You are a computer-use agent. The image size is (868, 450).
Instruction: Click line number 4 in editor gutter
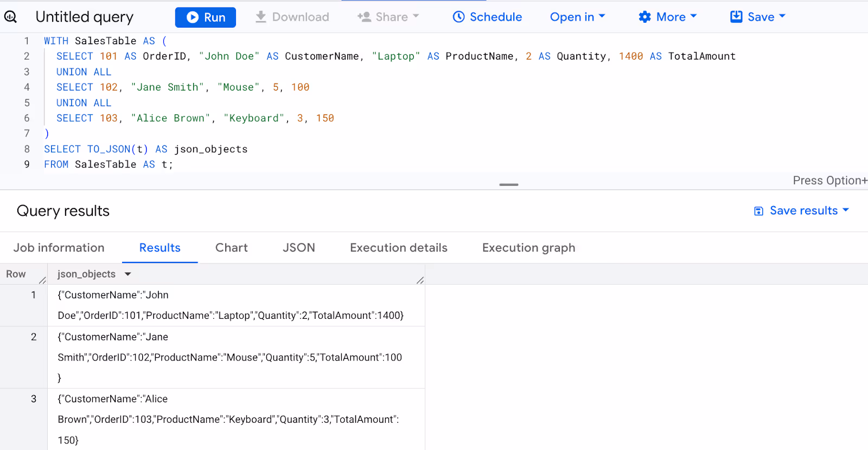(x=27, y=87)
